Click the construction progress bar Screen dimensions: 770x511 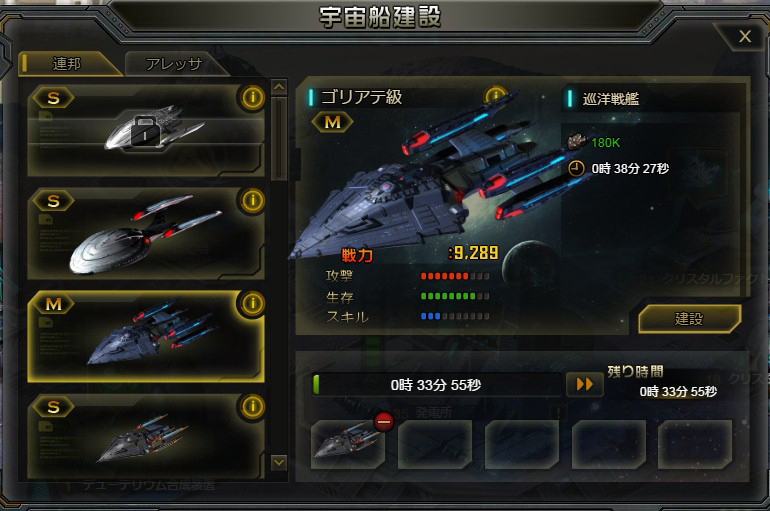click(x=437, y=385)
